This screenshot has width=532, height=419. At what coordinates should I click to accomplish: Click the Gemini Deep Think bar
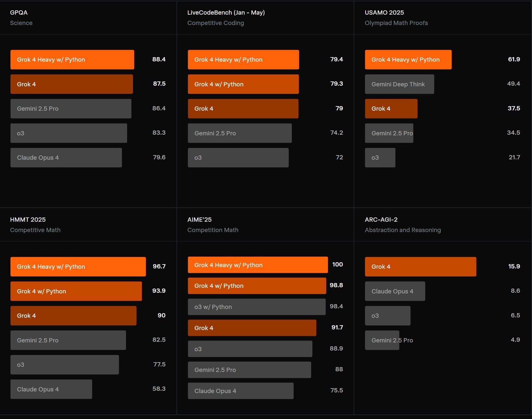pos(399,84)
